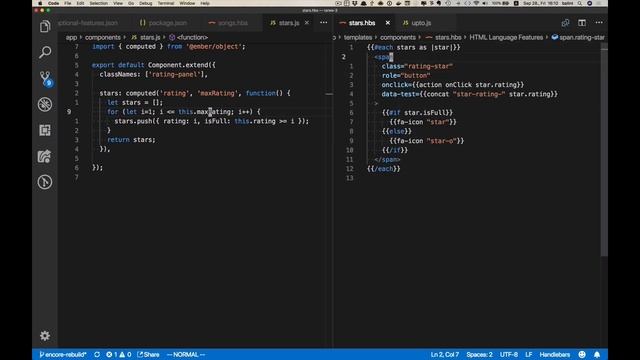Click the right editor vertical scrollbar

604,149
